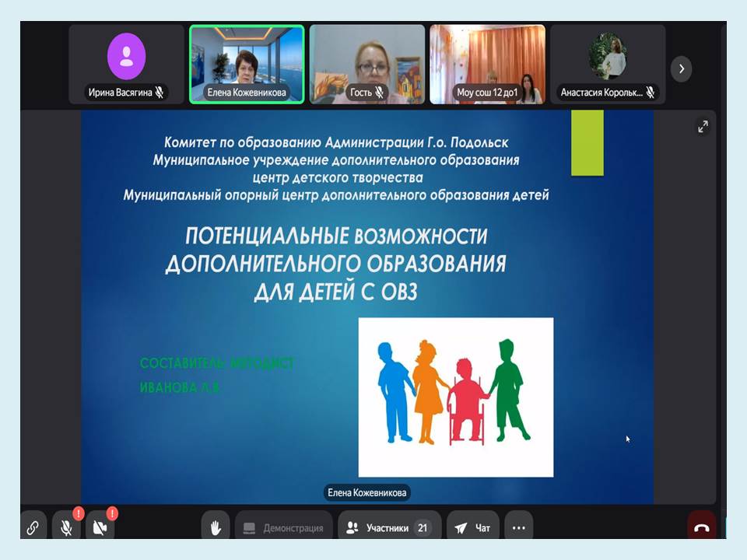Screen dimensions: 747x560
Task: Show next participants with right arrow
Action: [x=682, y=68]
